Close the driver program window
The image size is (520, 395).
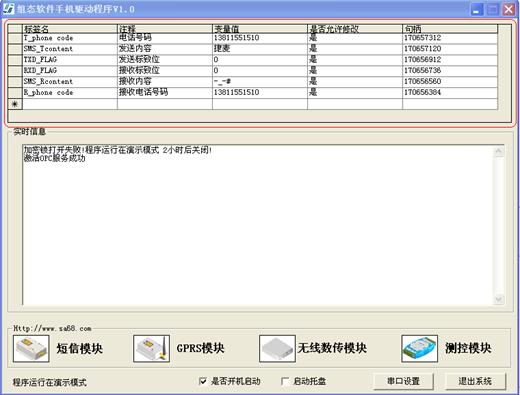tap(509, 9)
